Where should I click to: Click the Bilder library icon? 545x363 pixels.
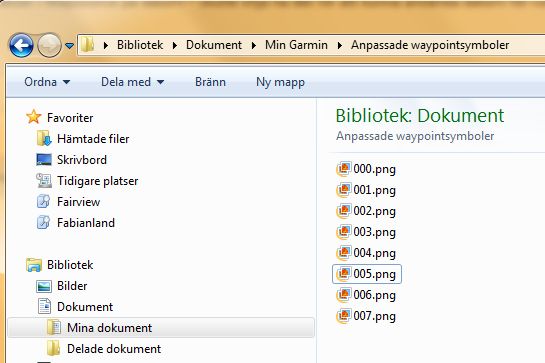point(44,286)
